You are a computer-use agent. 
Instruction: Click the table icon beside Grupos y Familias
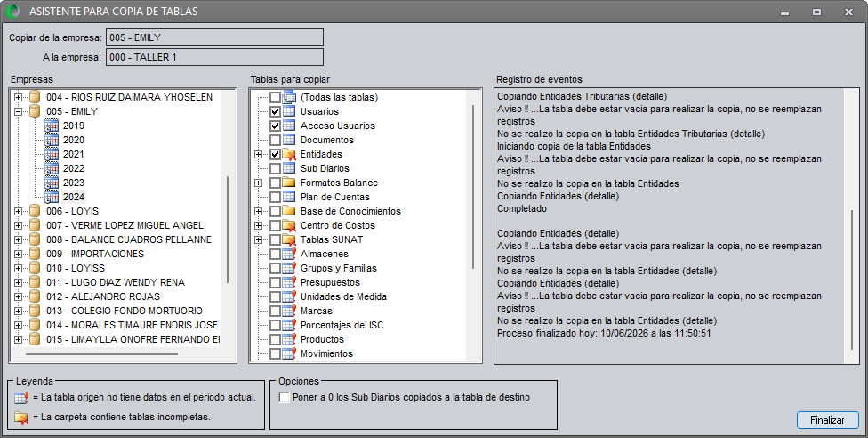290,268
